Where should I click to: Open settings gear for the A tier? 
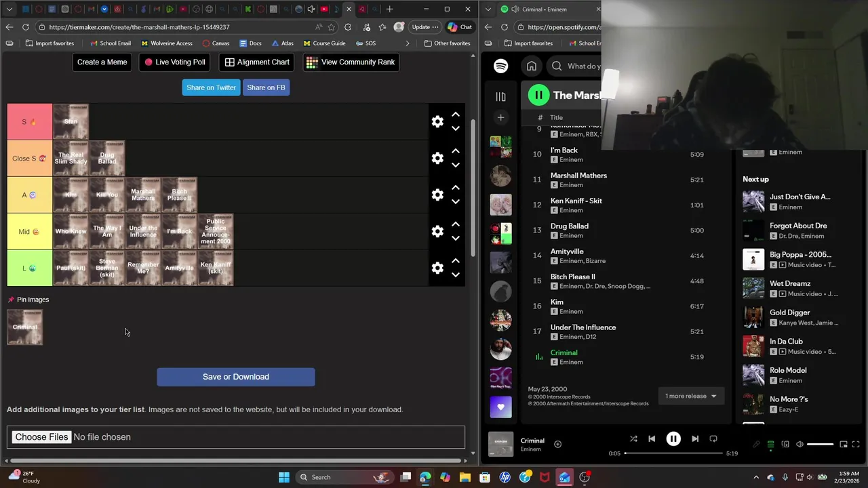(x=437, y=195)
